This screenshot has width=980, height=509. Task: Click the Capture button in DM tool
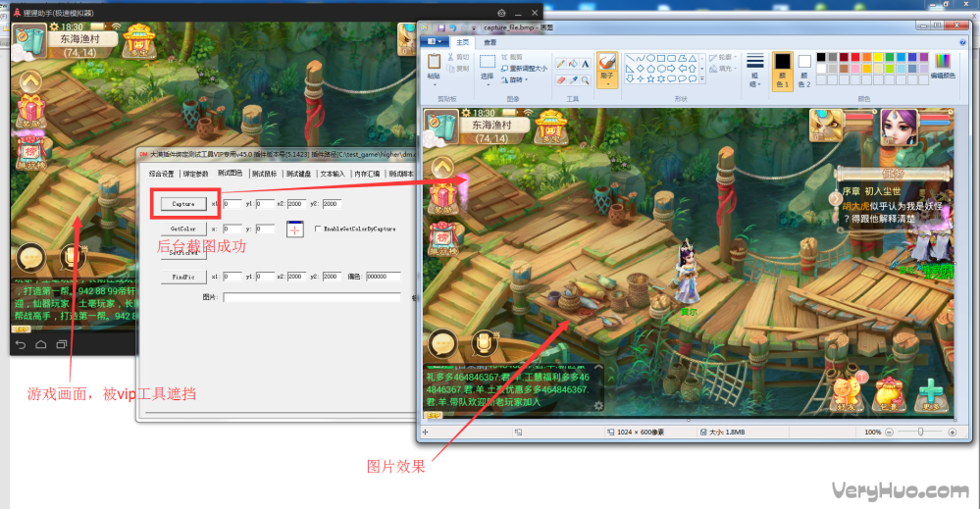point(183,204)
